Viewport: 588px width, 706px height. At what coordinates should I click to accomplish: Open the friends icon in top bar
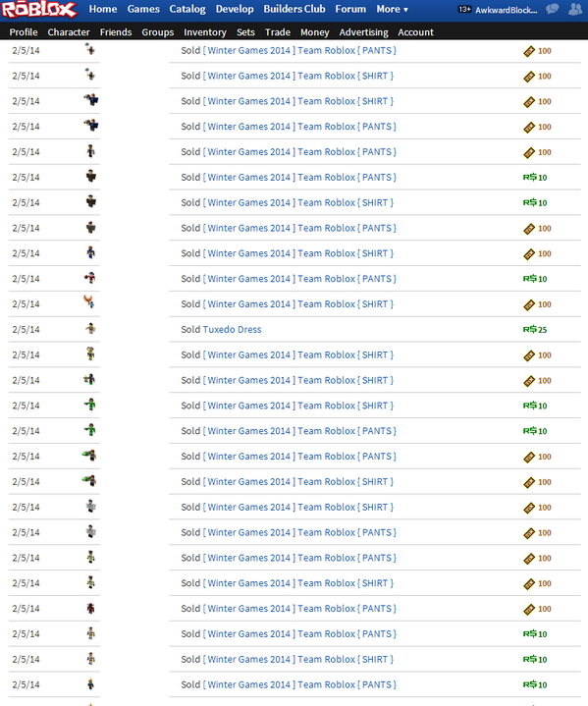point(575,9)
